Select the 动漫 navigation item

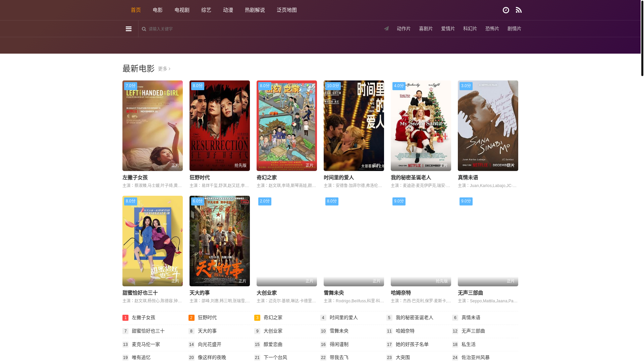228,10
